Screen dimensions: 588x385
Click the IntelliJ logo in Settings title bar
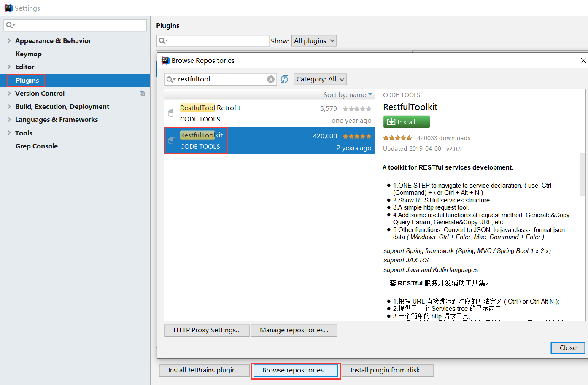[8, 8]
